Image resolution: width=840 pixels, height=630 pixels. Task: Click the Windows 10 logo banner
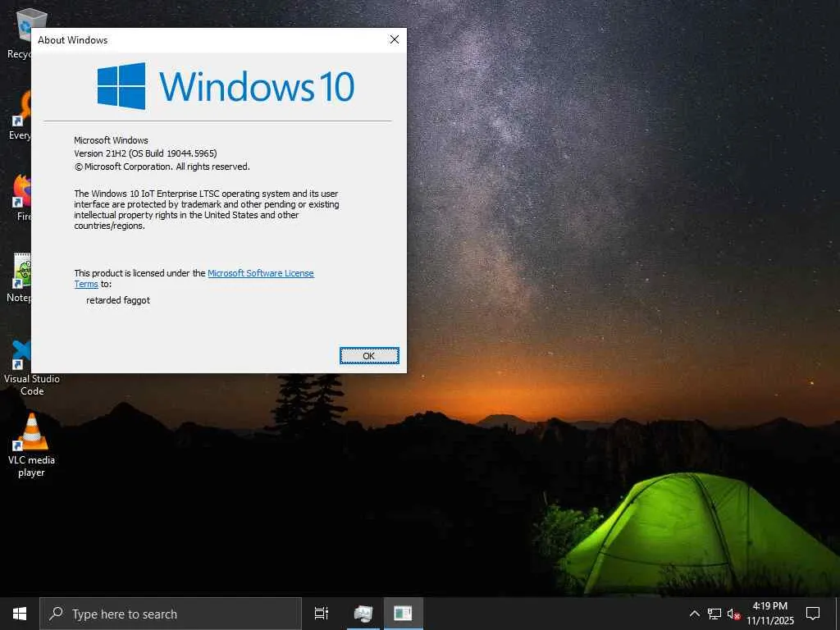226,85
